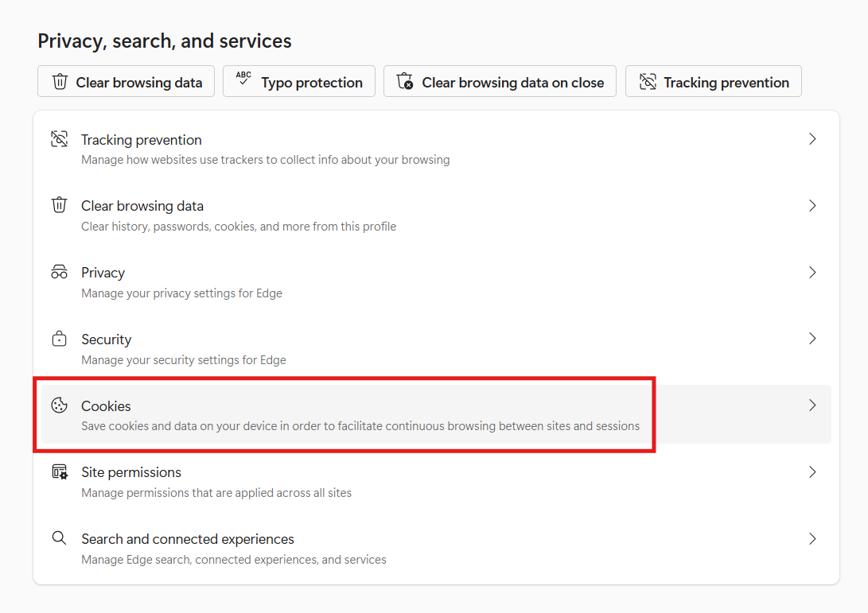Open Cookies settings using the right chevron
Viewport: 868px width, 613px height.
click(812, 405)
